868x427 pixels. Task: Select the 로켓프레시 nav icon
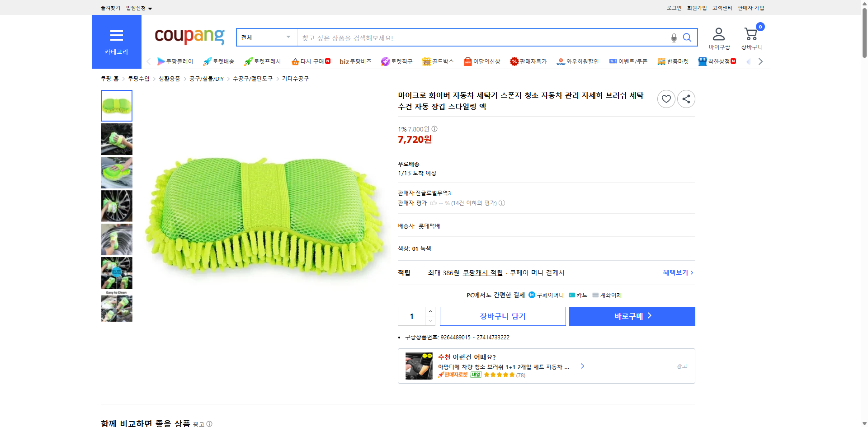coord(263,61)
